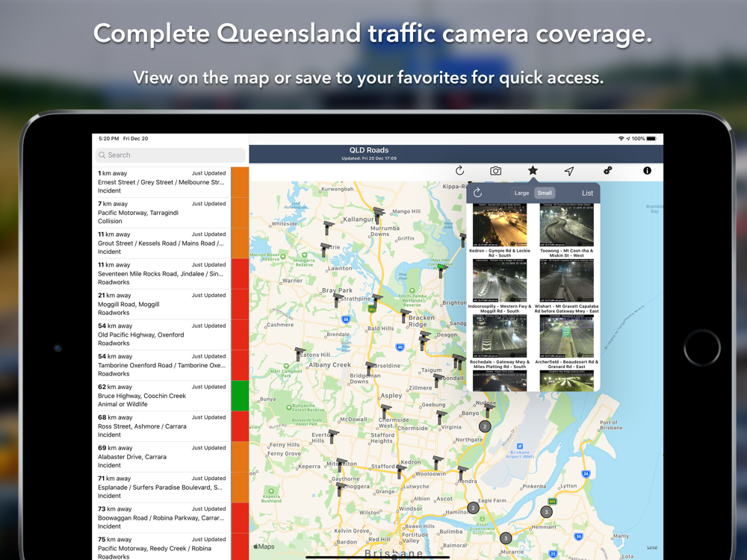747x560 pixels.
Task: Tap the camera marker beside Strathpine
Action: click(x=376, y=300)
